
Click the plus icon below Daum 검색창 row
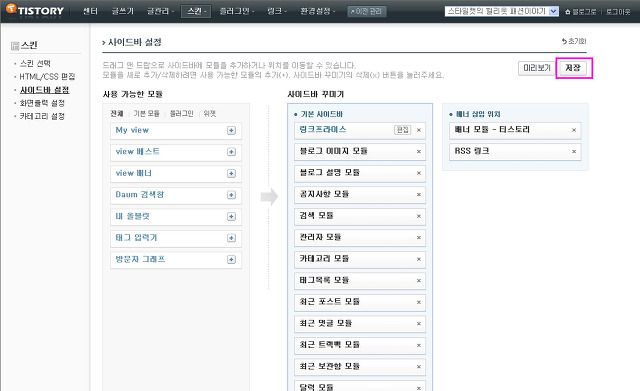[231, 216]
